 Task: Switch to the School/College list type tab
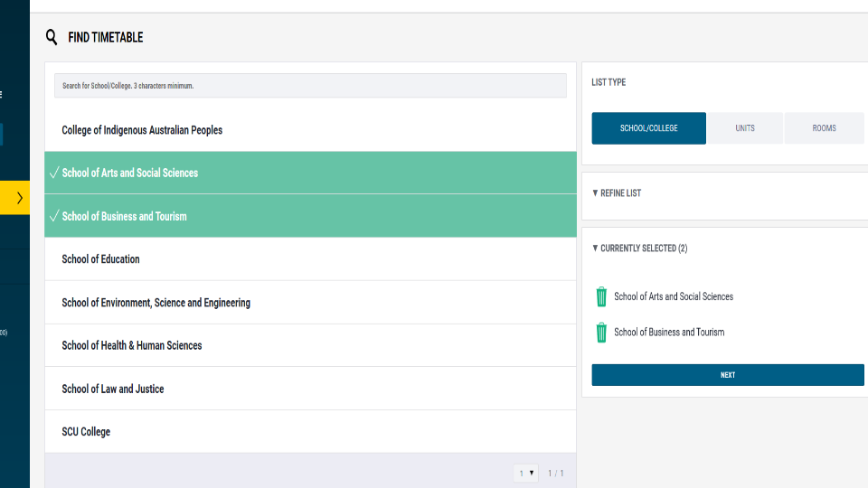tap(649, 128)
